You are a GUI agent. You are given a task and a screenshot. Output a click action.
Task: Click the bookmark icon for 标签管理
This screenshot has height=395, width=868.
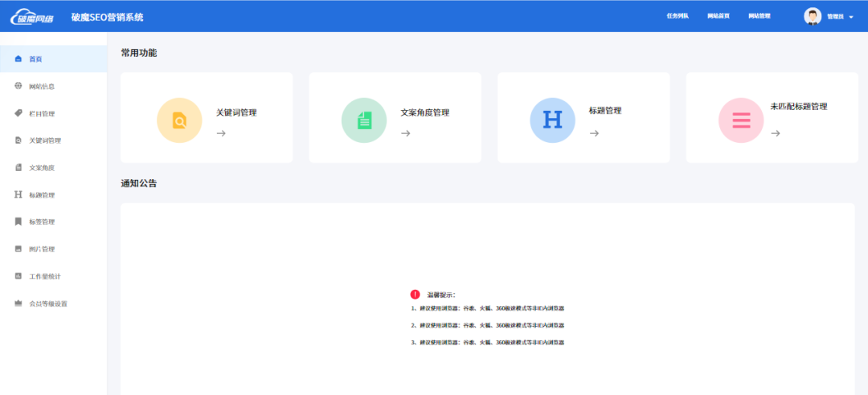(x=18, y=222)
